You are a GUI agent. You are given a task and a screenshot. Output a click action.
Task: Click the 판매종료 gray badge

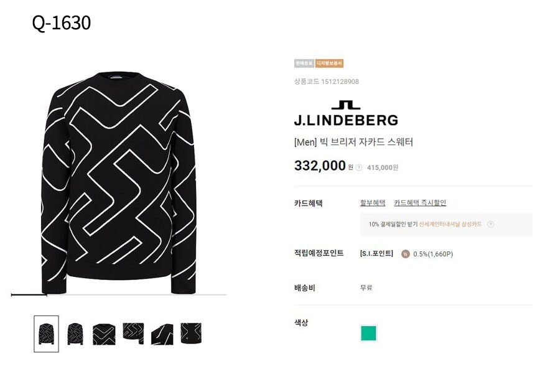coord(304,63)
